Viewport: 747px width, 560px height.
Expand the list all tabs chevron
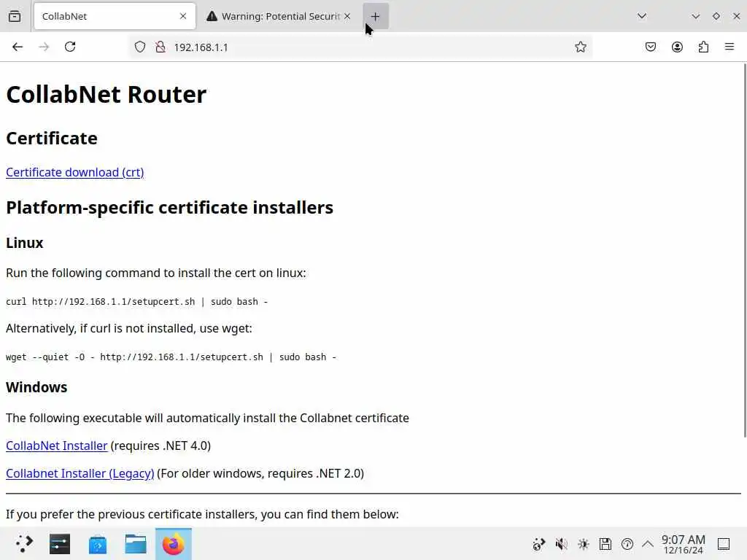click(642, 16)
